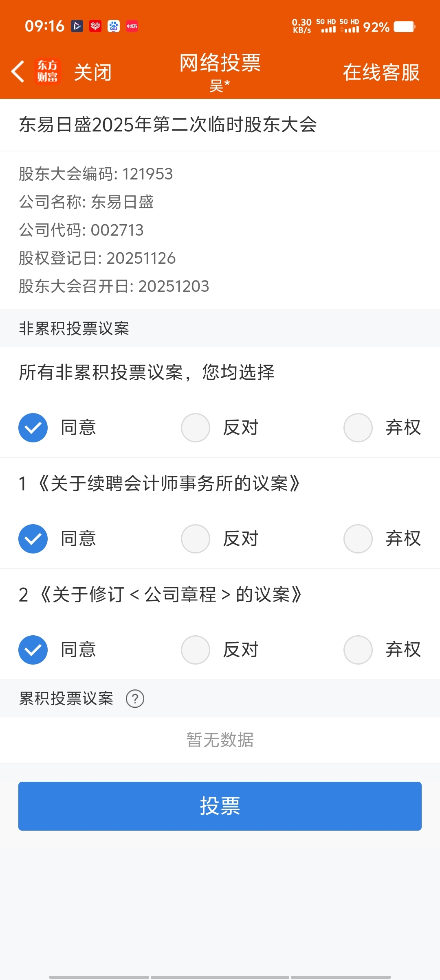The width and height of the screenshot is (440, 980).
Task: Open help icon beside 累积投票议案
Action: point(135,699)
